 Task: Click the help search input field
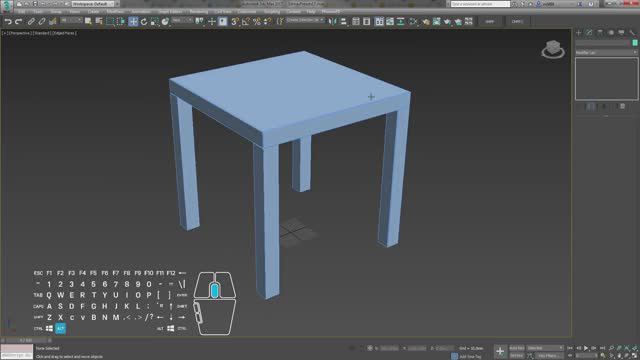pos(480,4)
